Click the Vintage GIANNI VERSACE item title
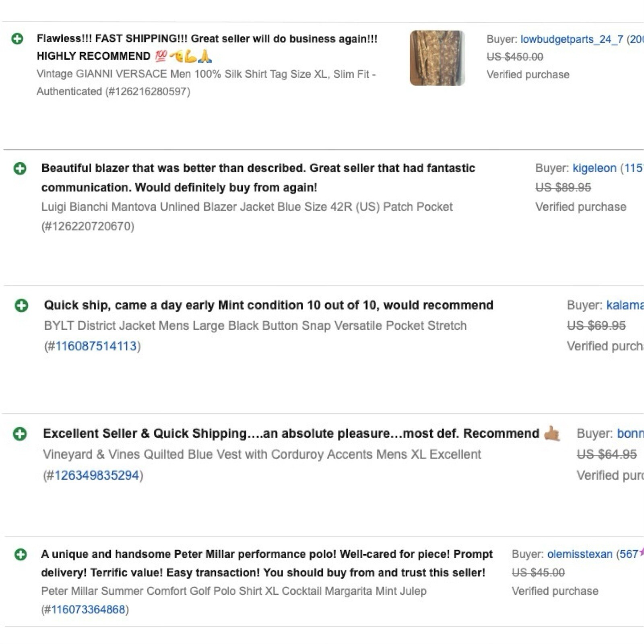Screen dimensions: 644x644 pyautogui.click(x=206, y=74)
